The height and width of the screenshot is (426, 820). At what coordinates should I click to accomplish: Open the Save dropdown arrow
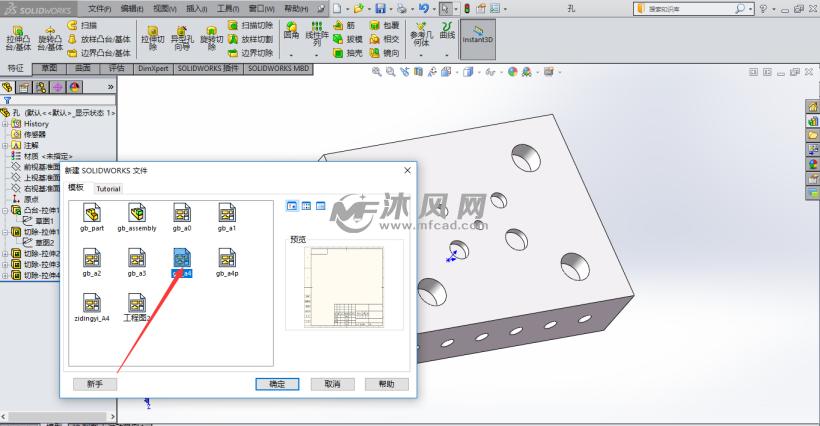(390, 9)
